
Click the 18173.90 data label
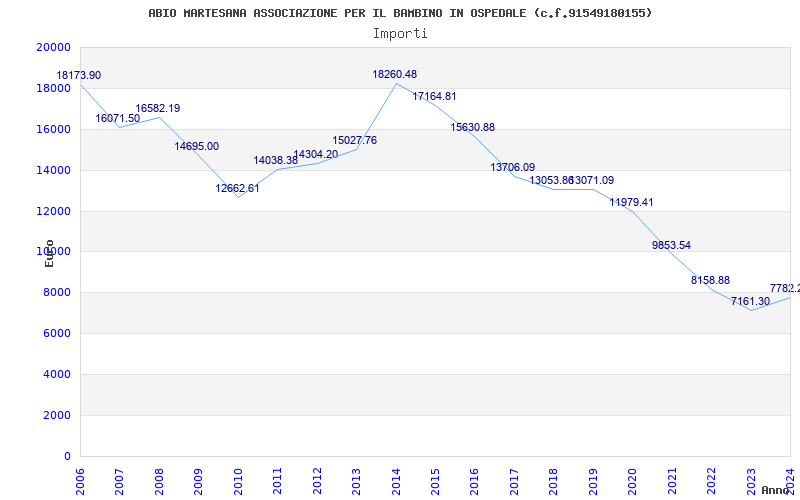tap(79, 76)
